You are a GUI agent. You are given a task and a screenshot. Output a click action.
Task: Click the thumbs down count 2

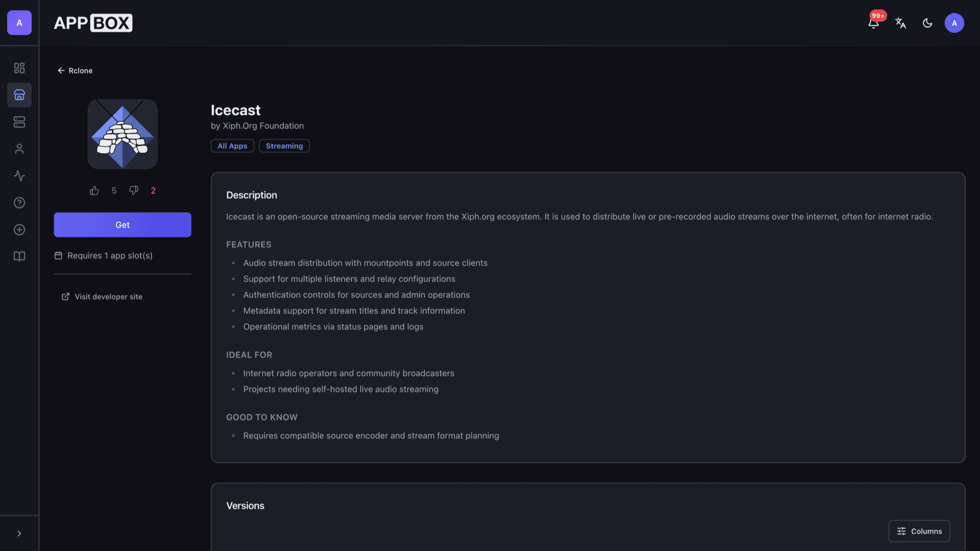153,190
